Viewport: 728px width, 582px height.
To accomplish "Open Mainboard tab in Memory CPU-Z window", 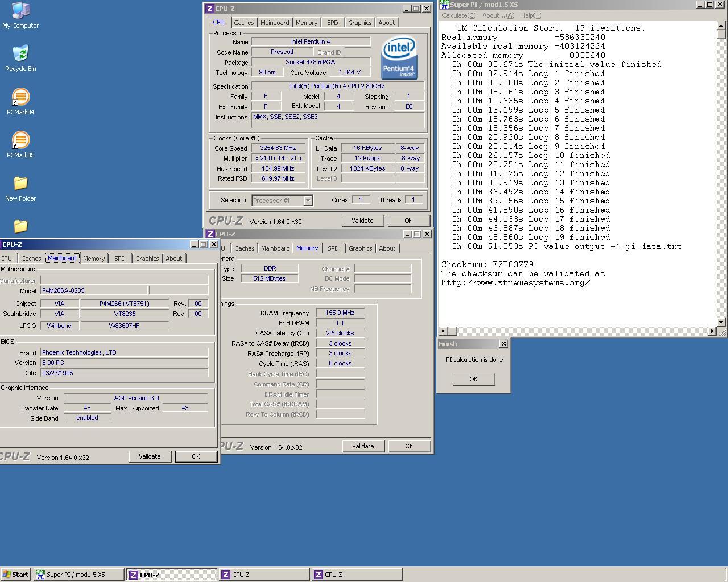I will click(x=275, y=248).
